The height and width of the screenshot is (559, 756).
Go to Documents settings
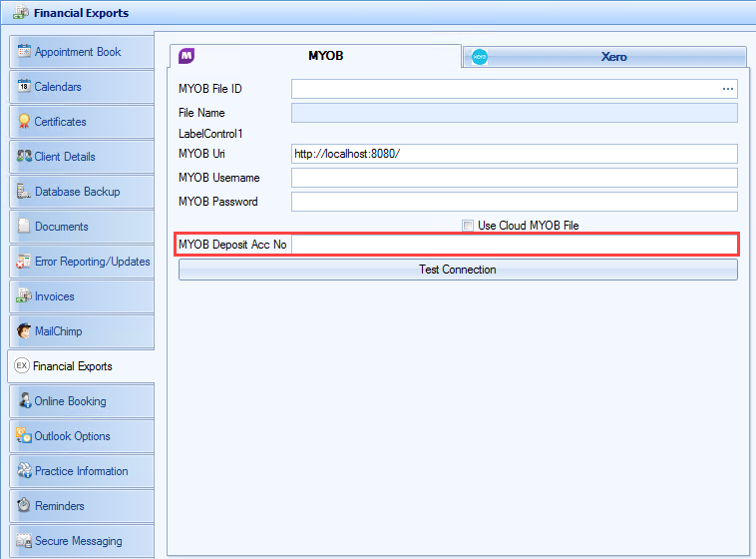[82, 227]
